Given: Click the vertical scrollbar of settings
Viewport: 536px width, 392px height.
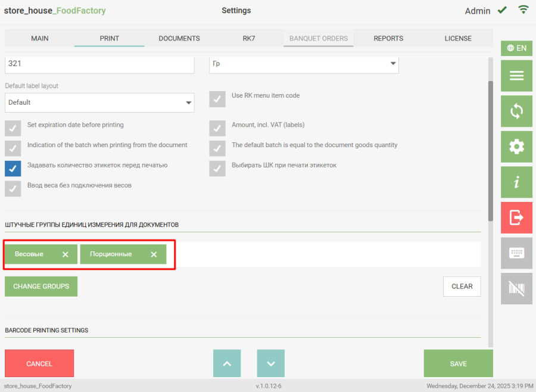Looking at the screenshot, I should coord(490,149).
